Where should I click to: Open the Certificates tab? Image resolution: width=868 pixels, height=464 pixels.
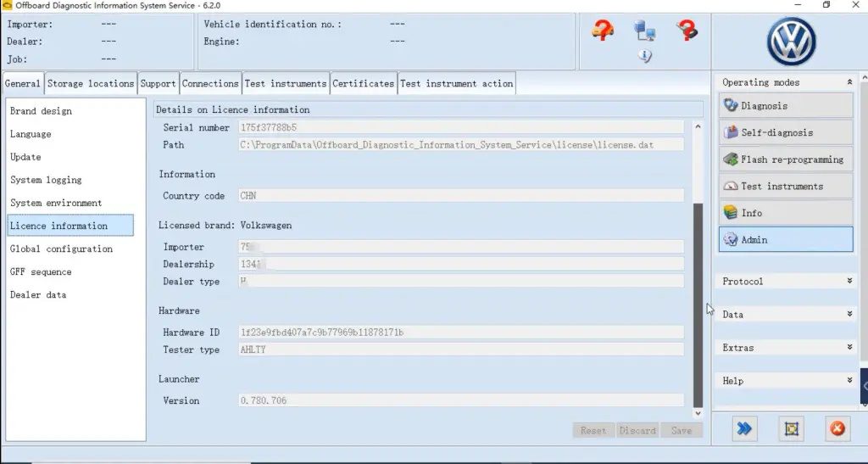[363, 84]
